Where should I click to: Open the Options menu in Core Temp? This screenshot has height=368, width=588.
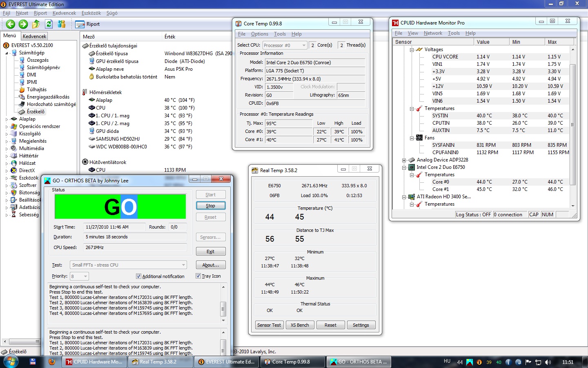pyautogui.click(x=260, y=34)
